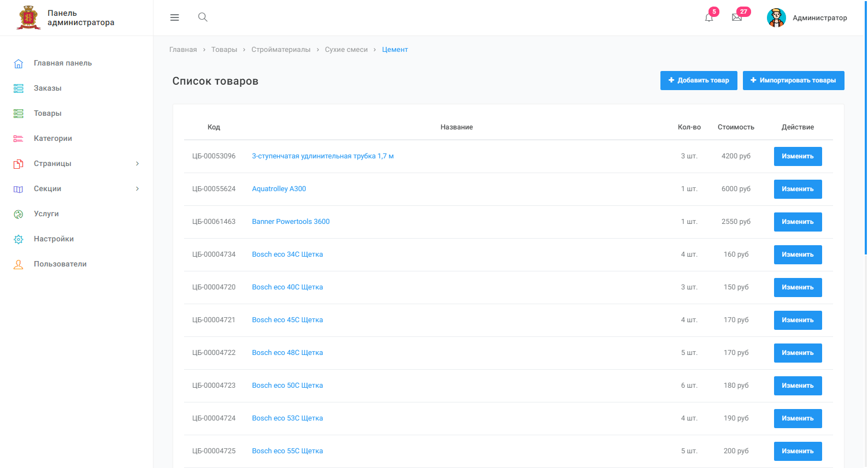The width and height of the screenshot is (868, 468).
Task: Click the Название column header
Action: pos(457,127)
